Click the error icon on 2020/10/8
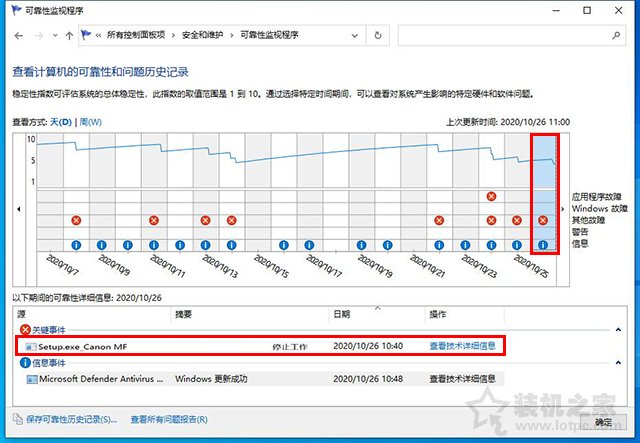 pyautogui.click(x=76, y=220)
